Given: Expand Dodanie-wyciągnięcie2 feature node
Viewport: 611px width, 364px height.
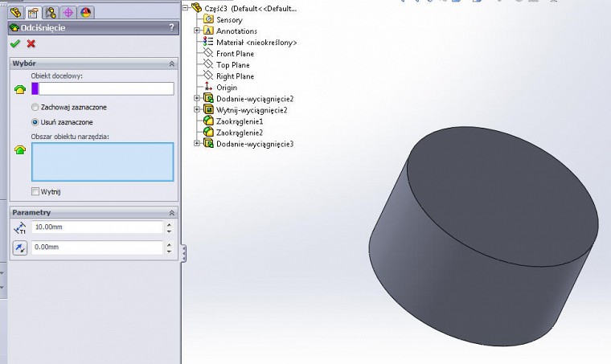Looking at the screenshot, I should coord(197,98).
